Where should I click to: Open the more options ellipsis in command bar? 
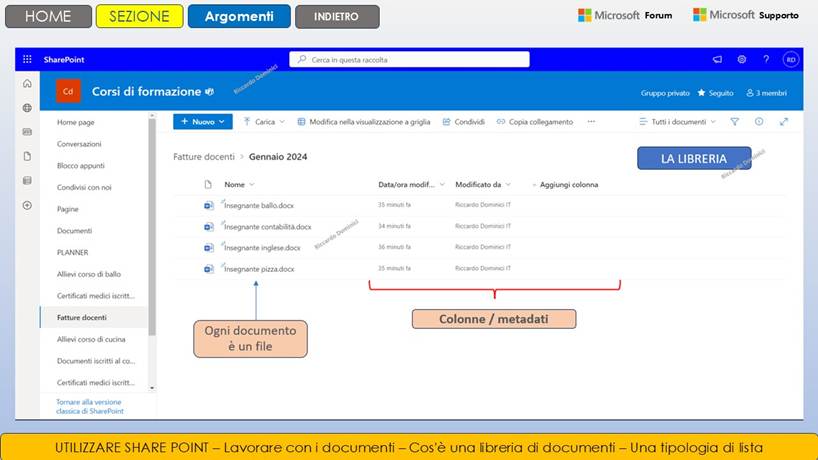[591, 122]
